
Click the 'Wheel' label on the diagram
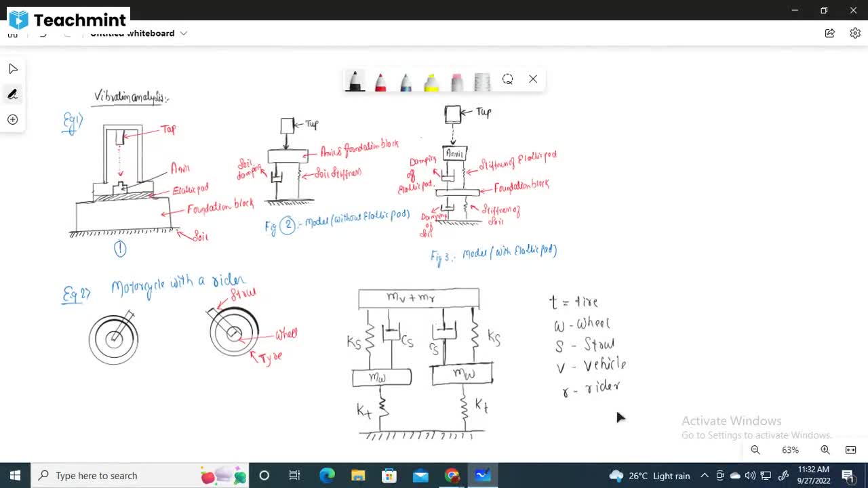tap(285, 334)
